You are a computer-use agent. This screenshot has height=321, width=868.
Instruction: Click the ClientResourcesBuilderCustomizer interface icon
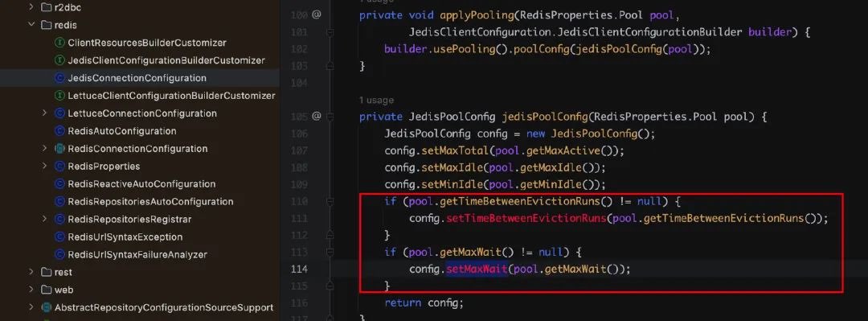[x=59, y=43]
